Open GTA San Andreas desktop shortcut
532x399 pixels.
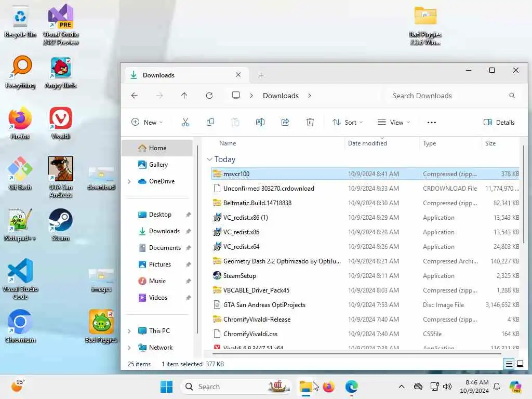click(x=61, y=177)
